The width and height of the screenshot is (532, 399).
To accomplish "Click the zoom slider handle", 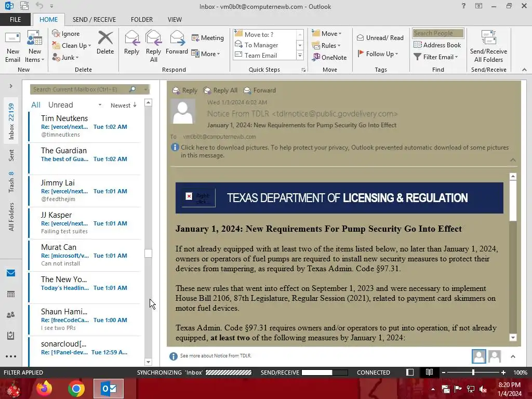I will [473, 373].
